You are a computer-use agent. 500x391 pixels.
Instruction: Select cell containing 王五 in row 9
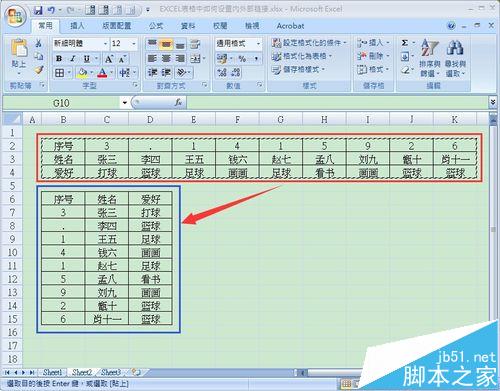107,239
